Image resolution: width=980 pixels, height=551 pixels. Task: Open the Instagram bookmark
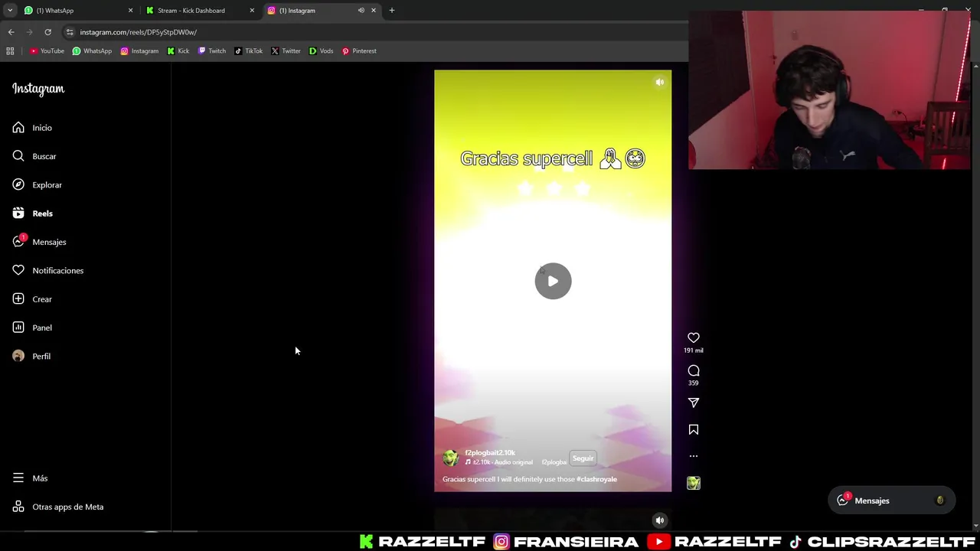coord(139,51)
